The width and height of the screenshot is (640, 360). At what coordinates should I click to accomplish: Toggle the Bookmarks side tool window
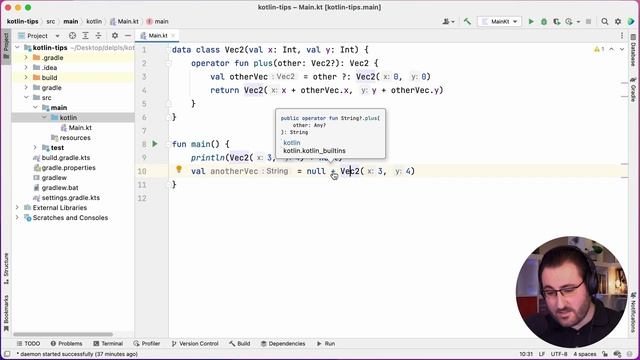pos(6,313)
